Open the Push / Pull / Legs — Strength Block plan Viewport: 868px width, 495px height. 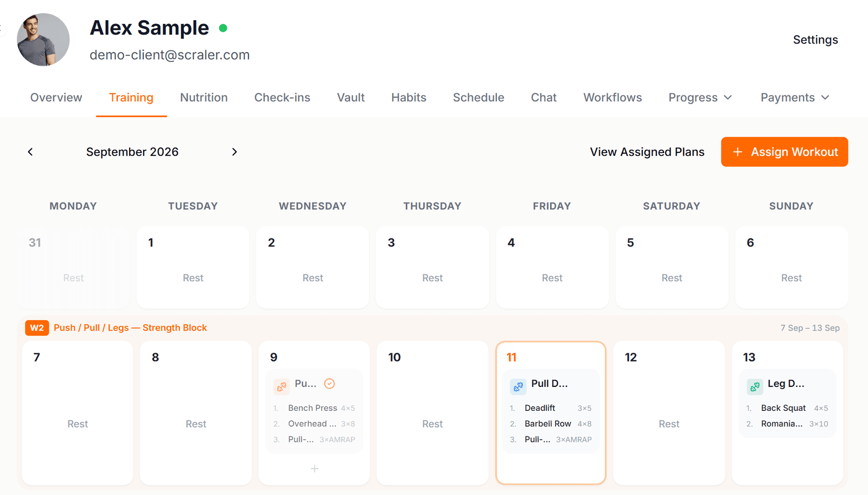130,328
